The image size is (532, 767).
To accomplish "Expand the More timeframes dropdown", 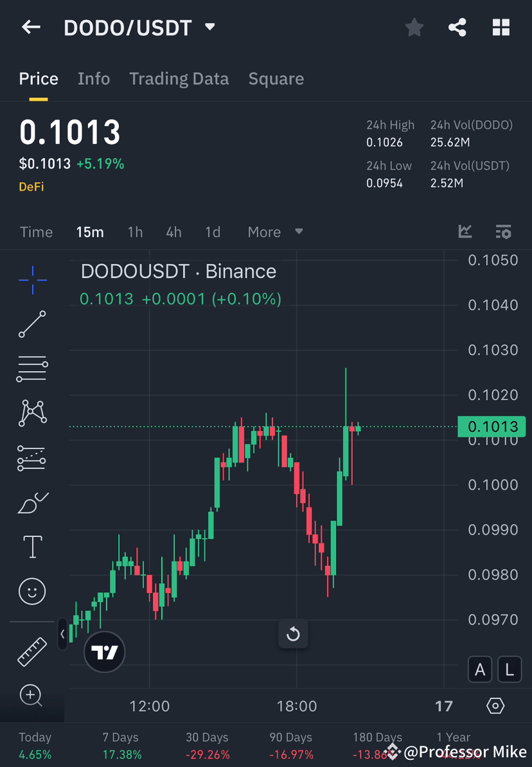I will (x=276, y=232).
